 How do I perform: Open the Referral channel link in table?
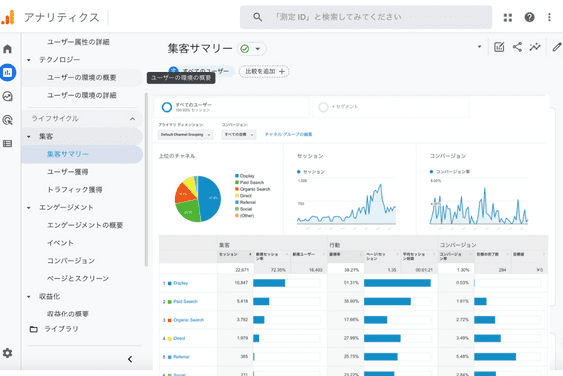tap(181, 357)
